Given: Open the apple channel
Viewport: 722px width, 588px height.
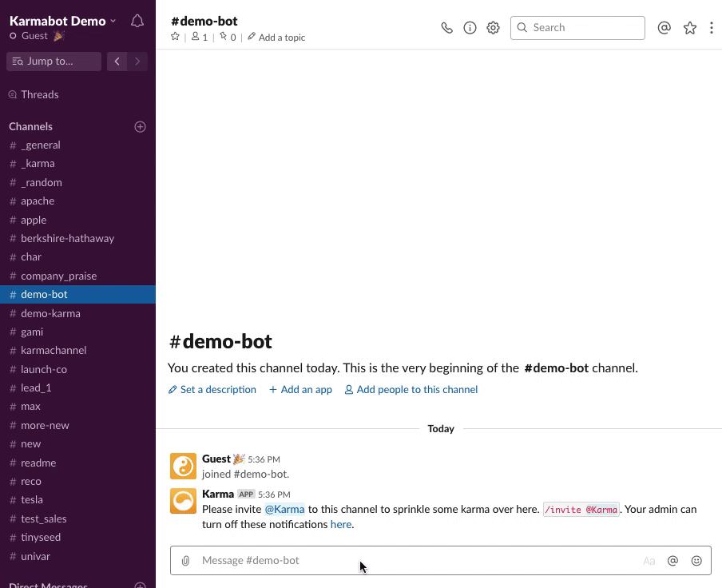Looking at the screenshot, I should tap(77, 220).
